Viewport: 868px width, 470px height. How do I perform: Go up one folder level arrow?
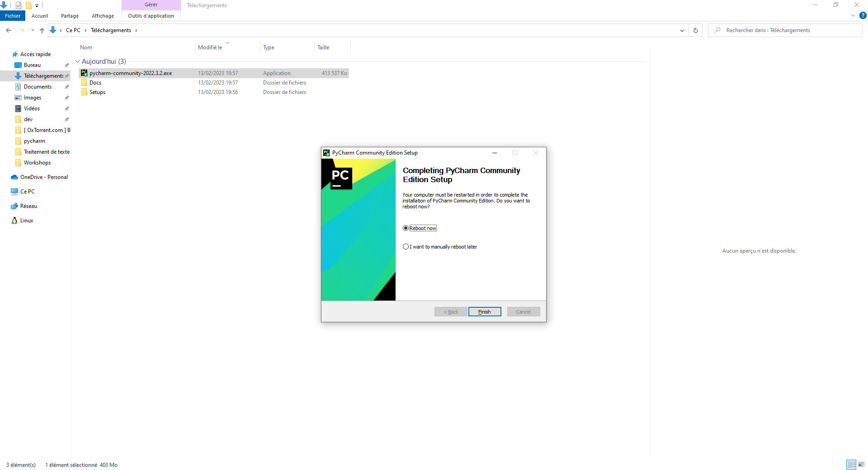(x=42, y=30)
